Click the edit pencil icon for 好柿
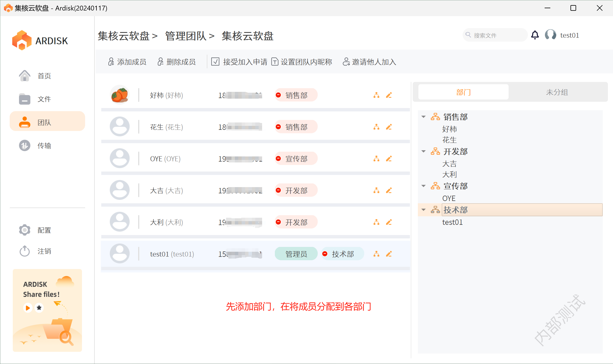 pyautogui.click(x=389, y=95)
